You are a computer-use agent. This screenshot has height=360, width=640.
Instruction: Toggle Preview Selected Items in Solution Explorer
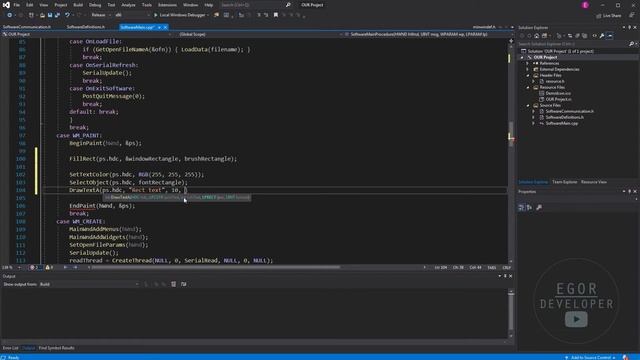click(x=610, y=36)
